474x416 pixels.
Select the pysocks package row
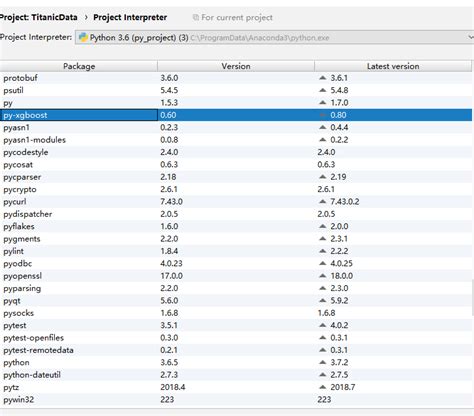(x=236, y=313)
